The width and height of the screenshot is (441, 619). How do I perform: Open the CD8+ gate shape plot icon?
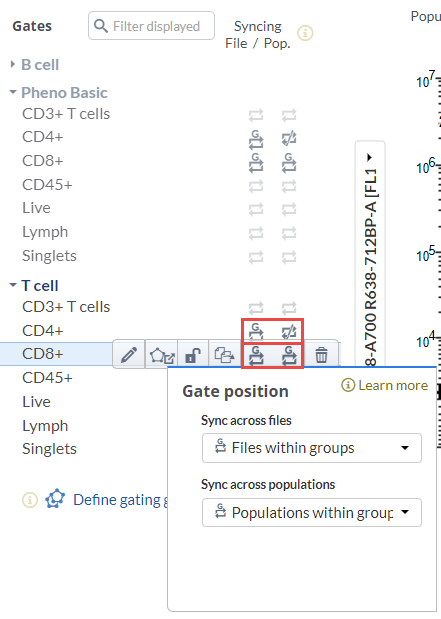(162, 355)
